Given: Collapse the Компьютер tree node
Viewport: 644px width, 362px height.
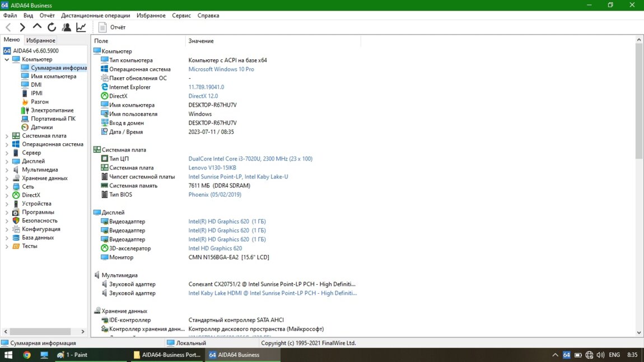Looking at the screenshot, I should click(x=7, y=59).
